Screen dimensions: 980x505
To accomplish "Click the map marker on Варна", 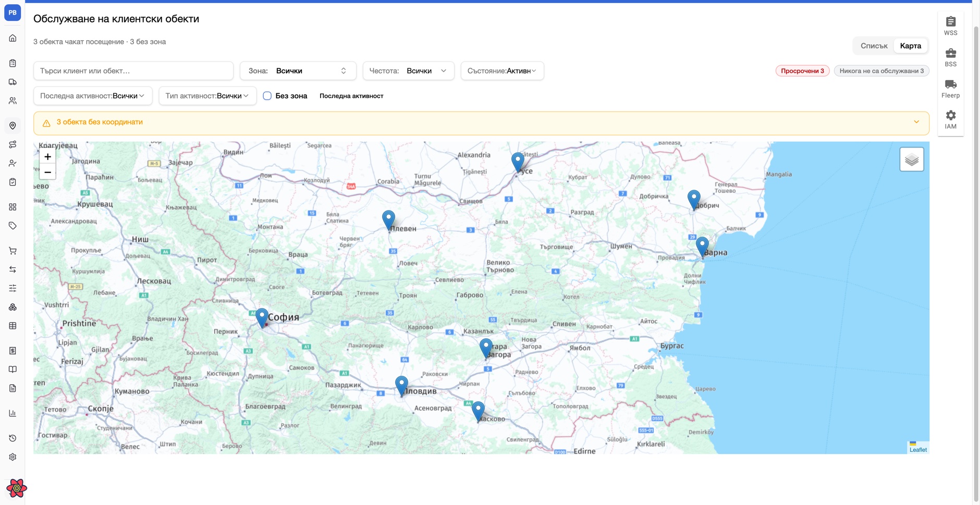I will coord(702,247).
